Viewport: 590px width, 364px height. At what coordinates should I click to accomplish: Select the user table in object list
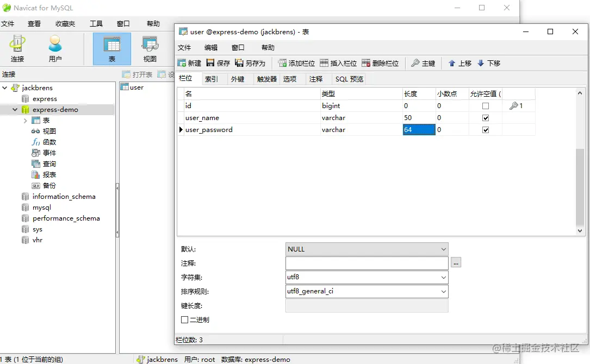coord(132,87)
